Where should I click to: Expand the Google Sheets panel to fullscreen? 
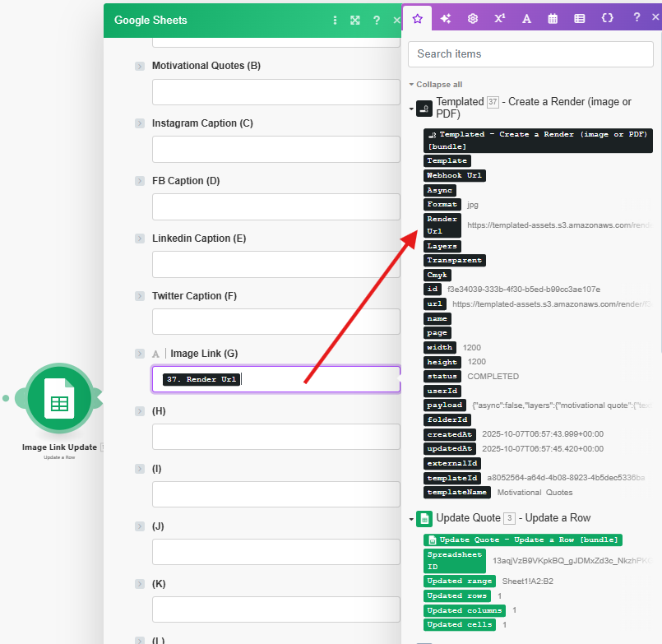[x=355, y=21]
